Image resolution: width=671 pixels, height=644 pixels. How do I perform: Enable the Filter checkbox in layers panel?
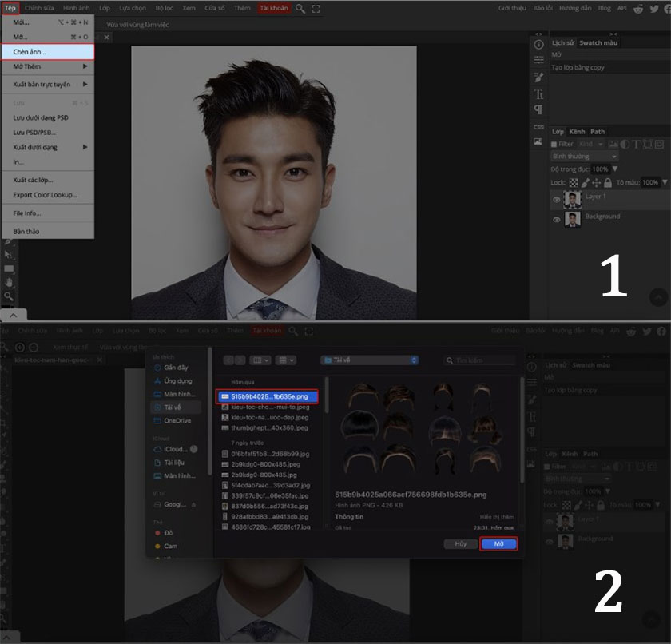click(554, 145)
